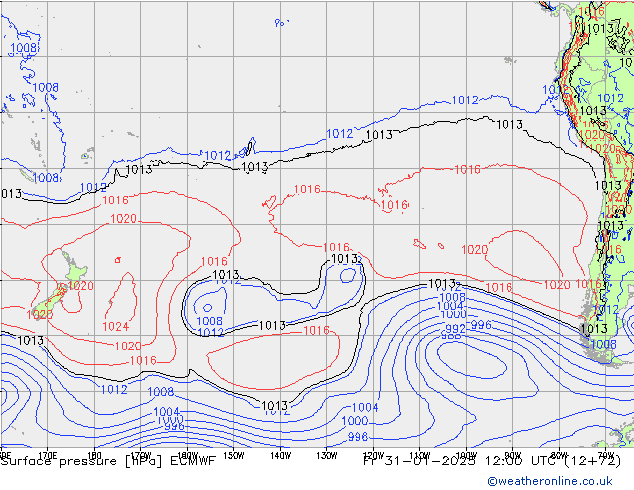Click the 140W longitude label
The image size is (634, 490).
[x=281, y=455]
